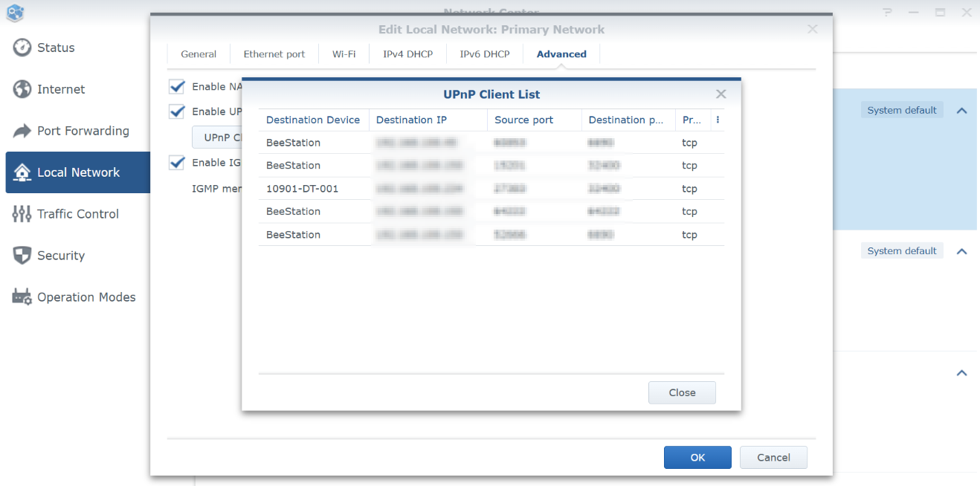The image size is (980, 486).
Task: Click the Operation Modes router icon
Action: point(22,297)
